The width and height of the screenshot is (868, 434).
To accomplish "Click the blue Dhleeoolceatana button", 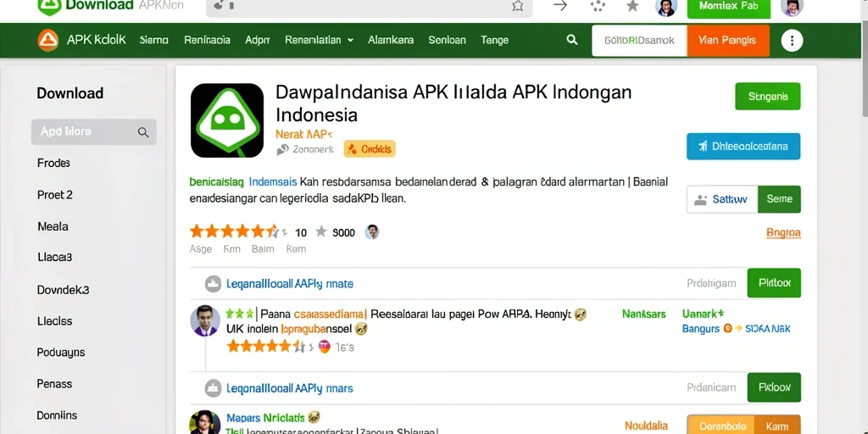I will 743,147.
